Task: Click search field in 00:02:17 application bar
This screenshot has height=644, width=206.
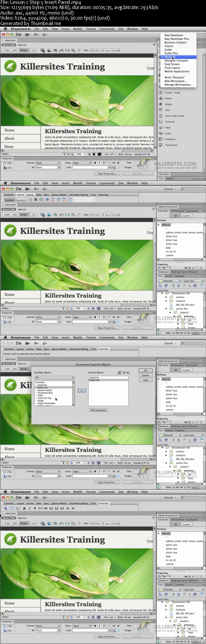Action: tap(192, 189)
